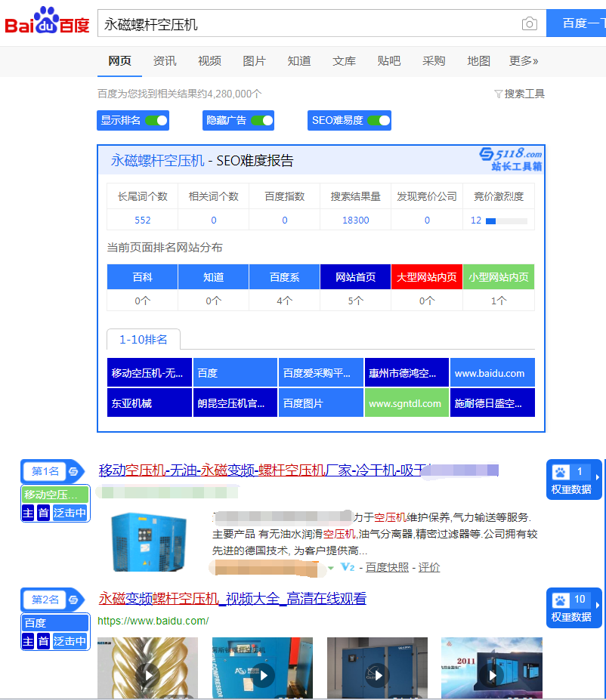This screenshot has width=606, height=700.
Task: Open the 知道 tab
Action: click(299, 60)
